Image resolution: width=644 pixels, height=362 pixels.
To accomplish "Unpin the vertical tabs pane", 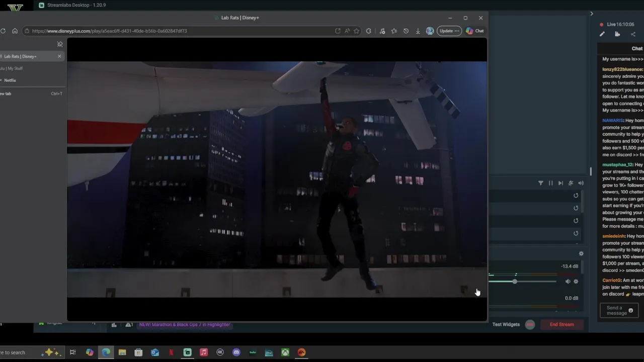I will (x=59, y=44).
